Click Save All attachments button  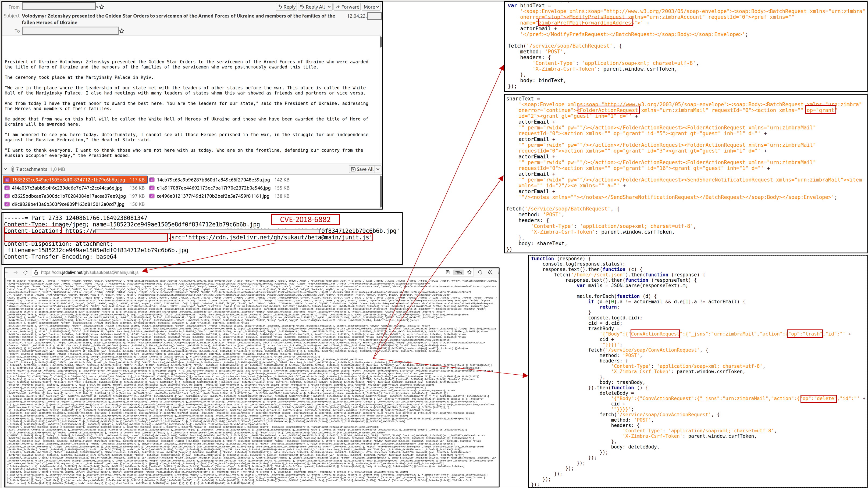[x=362, y=169]
